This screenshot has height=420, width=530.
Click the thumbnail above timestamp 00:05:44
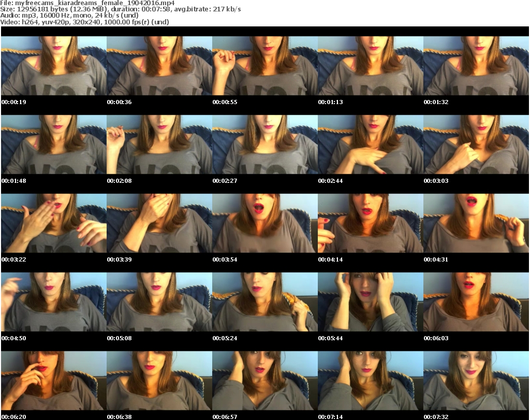(x=371, y=302)
